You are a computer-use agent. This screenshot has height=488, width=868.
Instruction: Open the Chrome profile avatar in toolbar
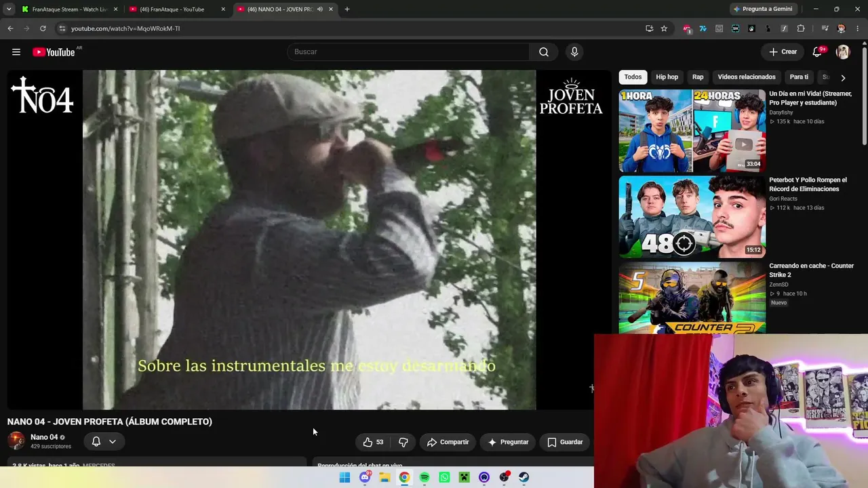click(x=842, y=28)
